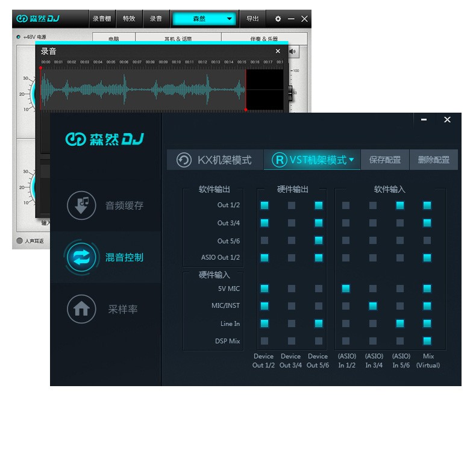This screenshot has height=450, width=476.
Task: Open the 采样率 home icon
Action: [81, 309]
